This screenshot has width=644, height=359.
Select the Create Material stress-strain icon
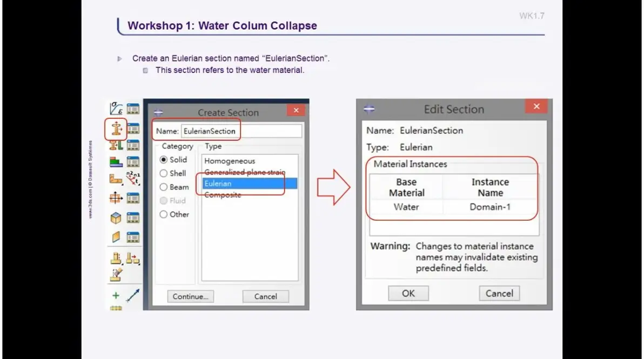tap(116, 109)
